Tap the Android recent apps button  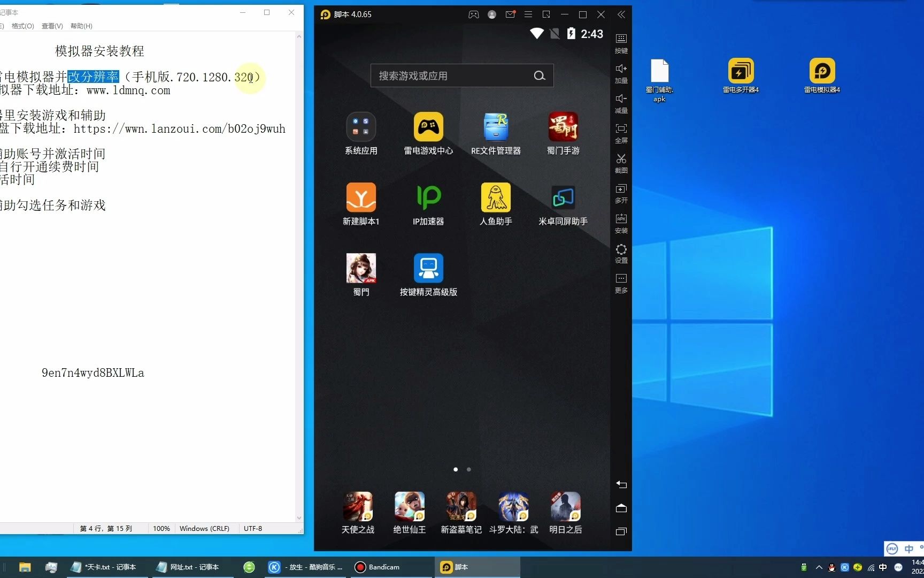[621, 531]
